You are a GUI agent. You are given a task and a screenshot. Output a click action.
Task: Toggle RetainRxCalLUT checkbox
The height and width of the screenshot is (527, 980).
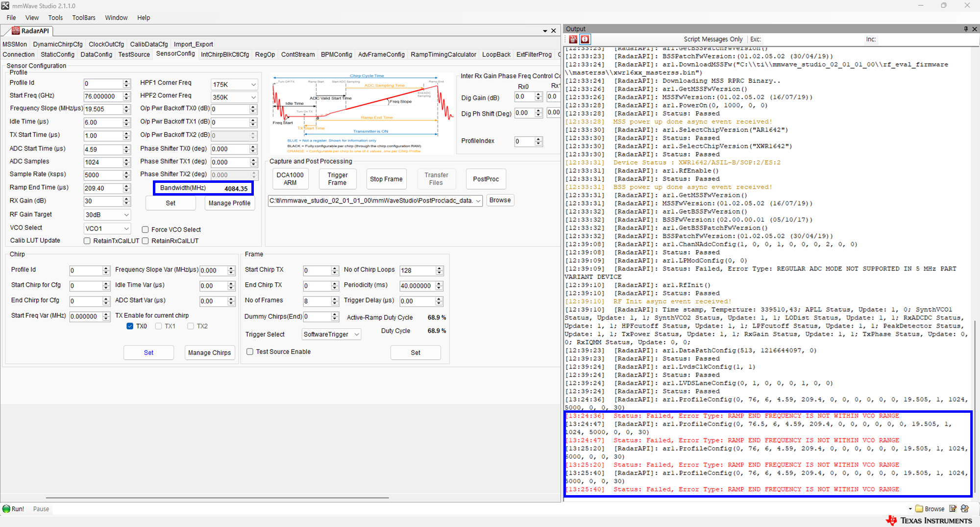pos(145,241)
